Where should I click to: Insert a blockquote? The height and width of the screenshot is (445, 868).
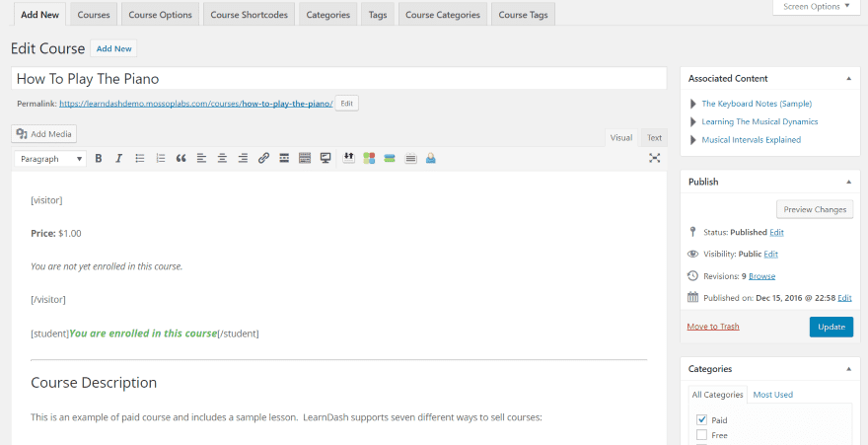(181, 159)
